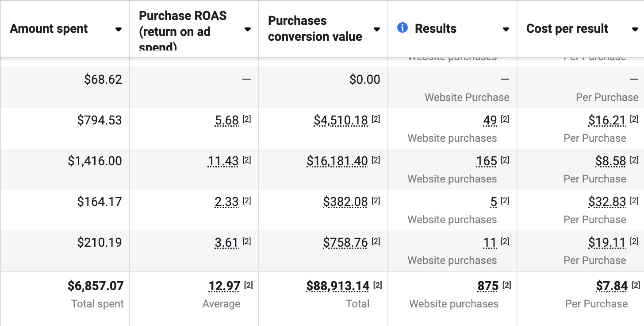Viewport: 644px width, 326px height.
Task: Select the Amount spent column header
Action: pos(49,28)
